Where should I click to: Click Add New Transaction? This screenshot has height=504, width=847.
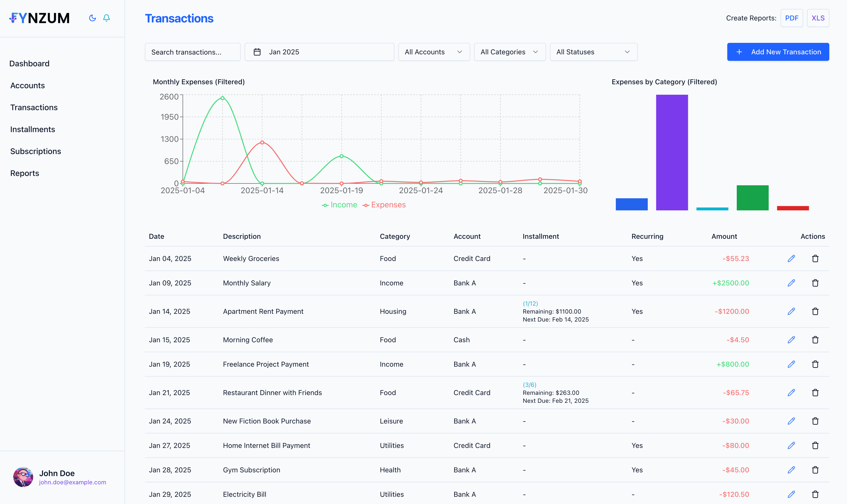[x=778, y=52]
